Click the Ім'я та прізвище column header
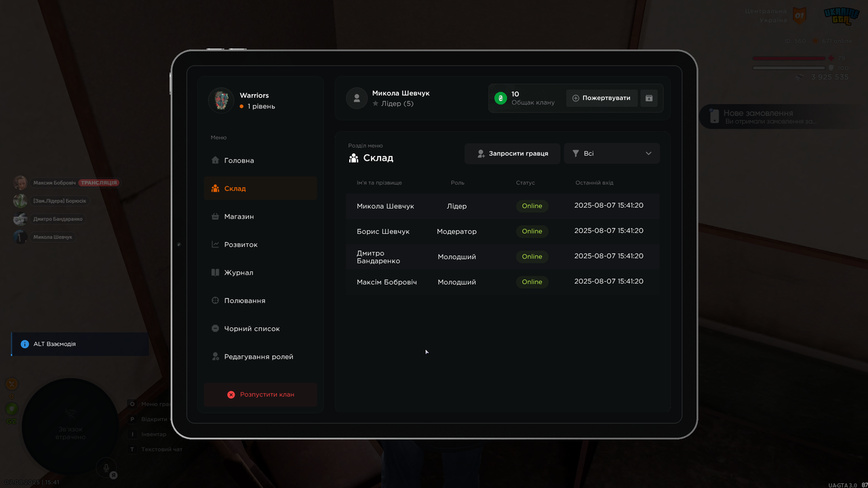This screenshot has width=868, height=488. click(379, 183)
